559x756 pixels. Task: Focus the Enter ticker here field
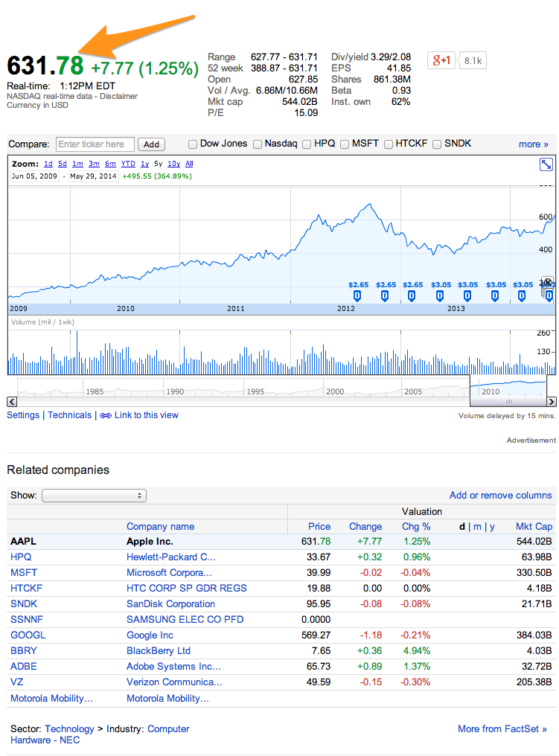click(x=95, y=144)
